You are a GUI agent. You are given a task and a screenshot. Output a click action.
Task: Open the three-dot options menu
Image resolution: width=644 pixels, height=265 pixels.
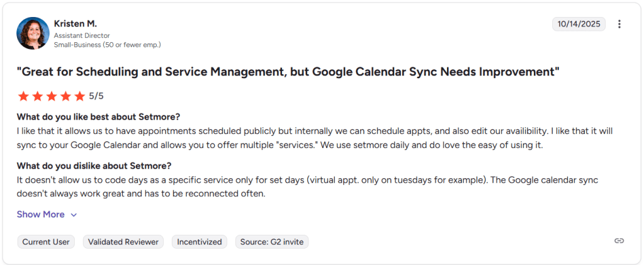[619, 25]
